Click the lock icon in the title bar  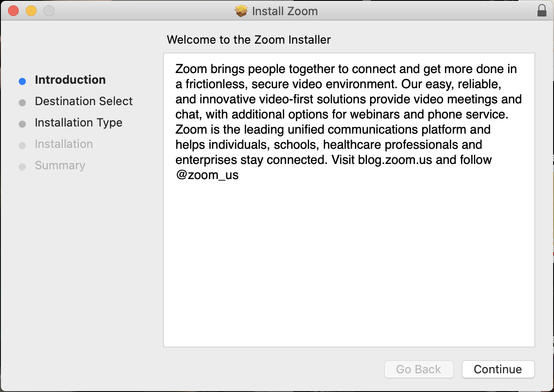[542, 11]
